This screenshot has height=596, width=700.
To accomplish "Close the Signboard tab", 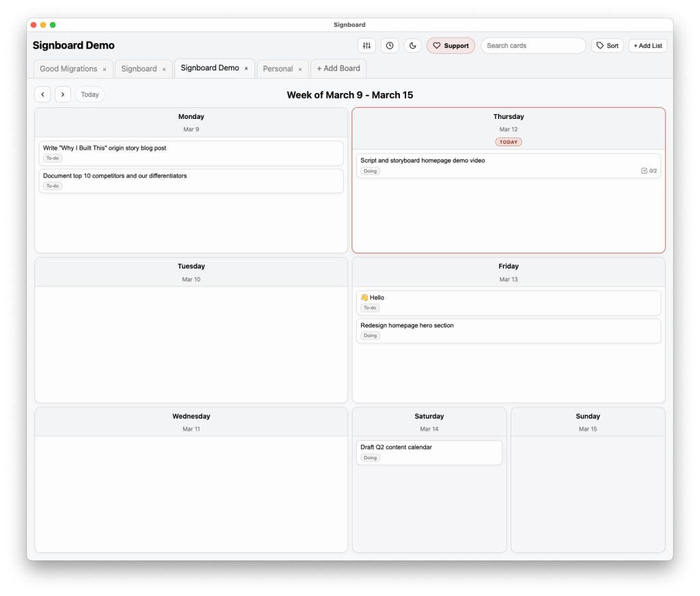I will [x=164, y=69].
